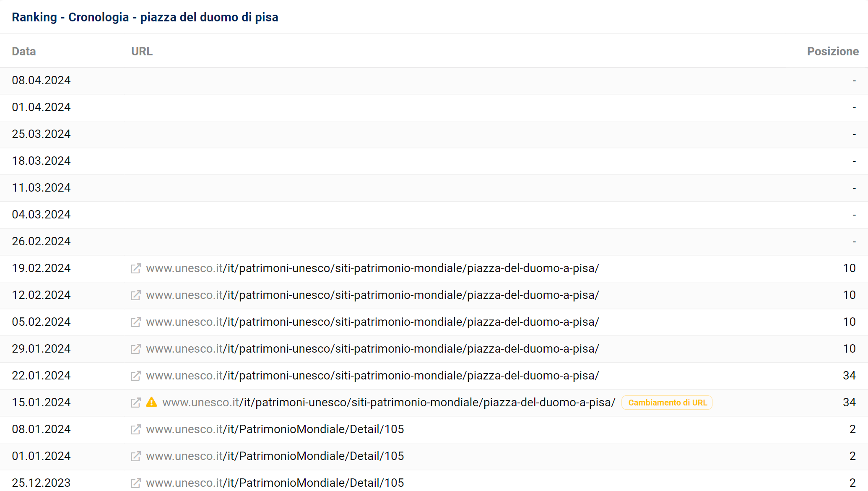Screen dimensions: 868x491
Task: Click position 34 in 22.01.2024 row
Action: (x=849, y=376)
